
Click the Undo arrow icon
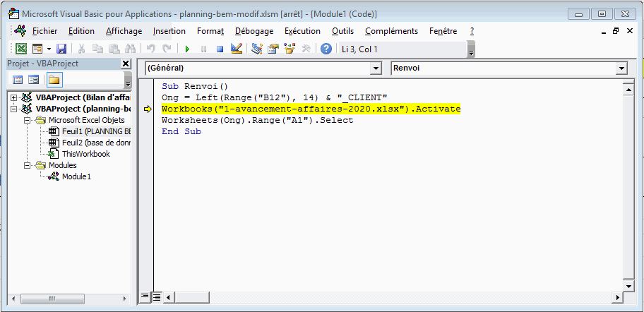point(150,49)
